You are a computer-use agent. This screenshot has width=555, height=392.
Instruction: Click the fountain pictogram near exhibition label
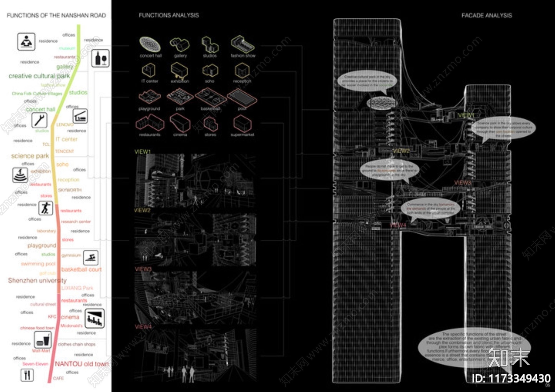coord(20,175)
